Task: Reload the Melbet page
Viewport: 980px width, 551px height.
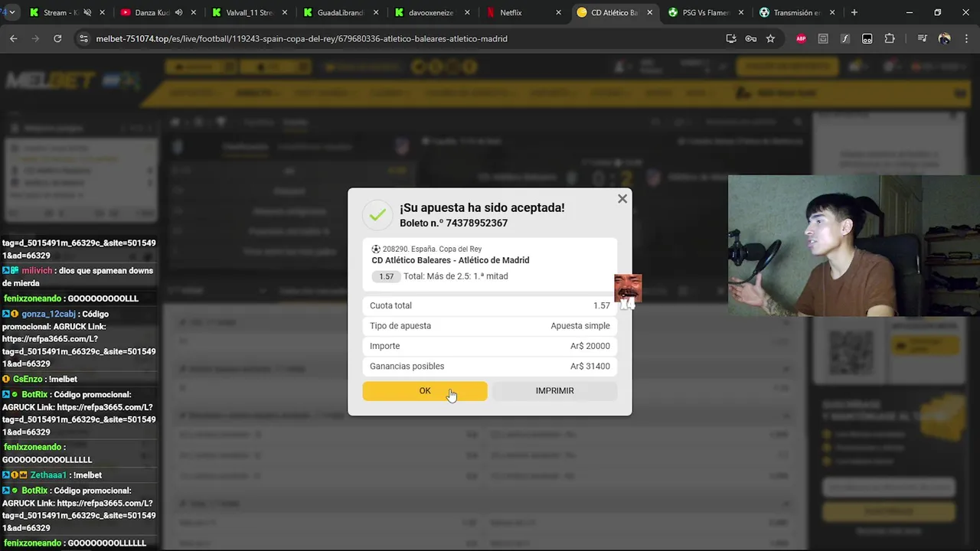Action: [x=57, y=38]
